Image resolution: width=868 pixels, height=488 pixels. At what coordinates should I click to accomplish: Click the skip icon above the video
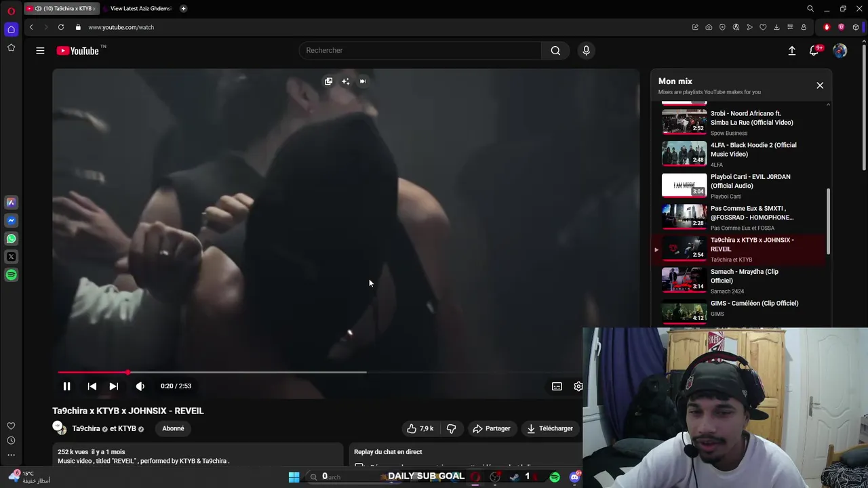363,81
